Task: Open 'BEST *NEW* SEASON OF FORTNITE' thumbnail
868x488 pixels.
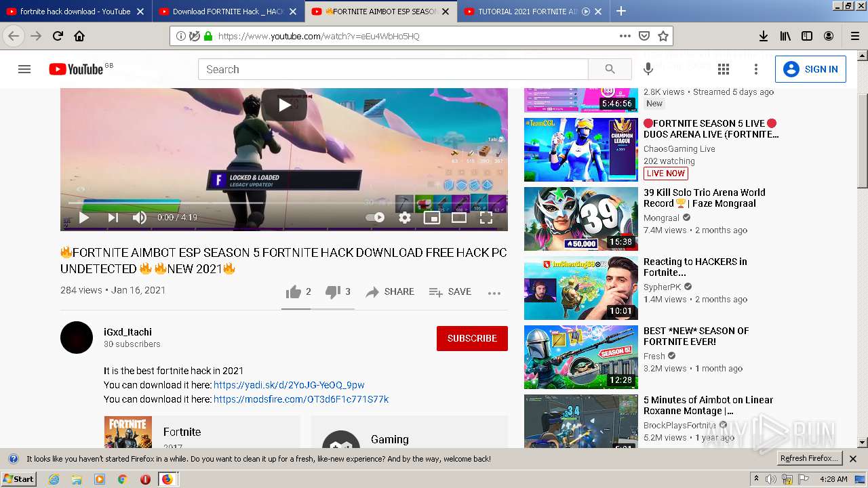Action: pyautogui.click(x=581, y=357)
